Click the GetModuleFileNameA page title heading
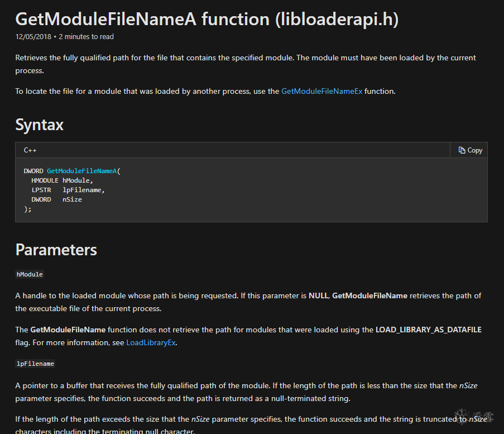This screenshot has height=434, width=504. (x=207, y=20)
